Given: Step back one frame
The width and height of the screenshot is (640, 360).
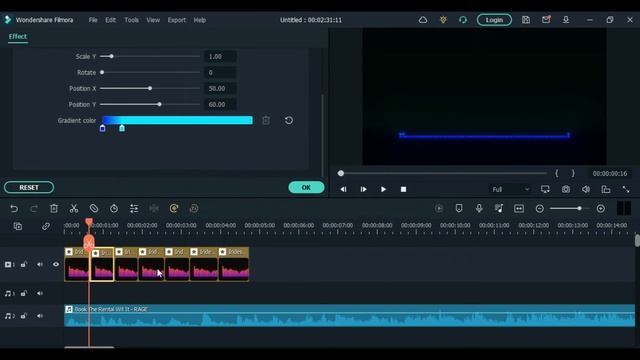Looking at the screenshot, I should point(343,189).
